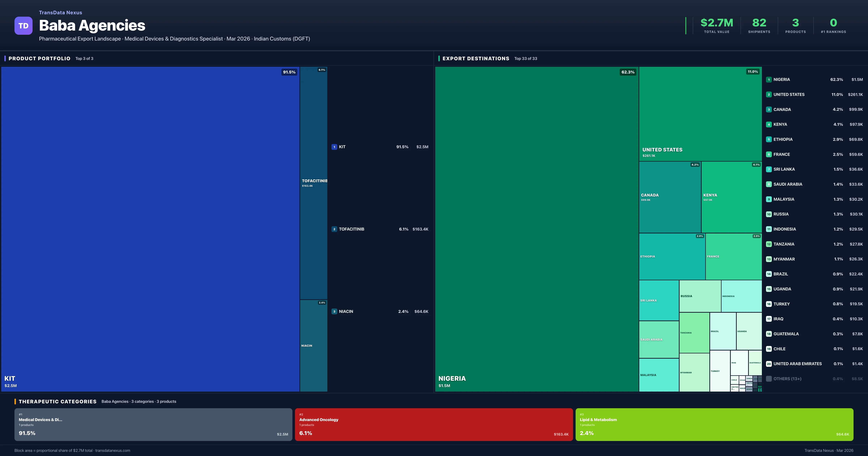
Task: Select the red Advanced Oncology category card
Action: [x=434, y=424]
